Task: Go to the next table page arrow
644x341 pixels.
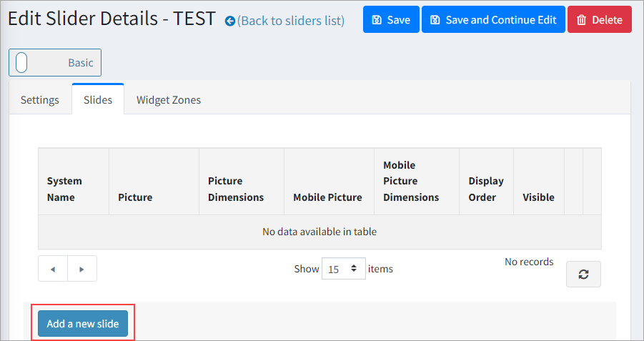Action: (82, 269)
